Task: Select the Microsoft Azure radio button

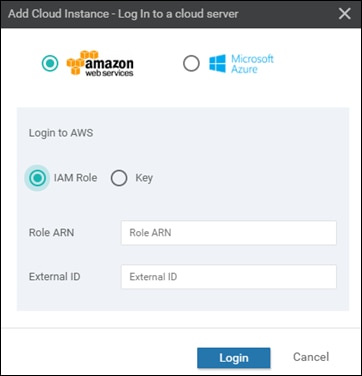Action: pos(191,63)
